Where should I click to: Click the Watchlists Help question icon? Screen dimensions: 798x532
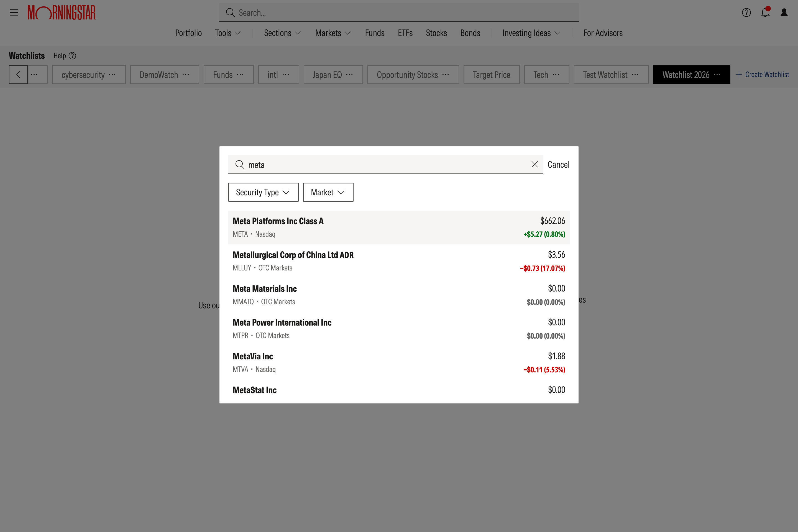coord(72,56)
